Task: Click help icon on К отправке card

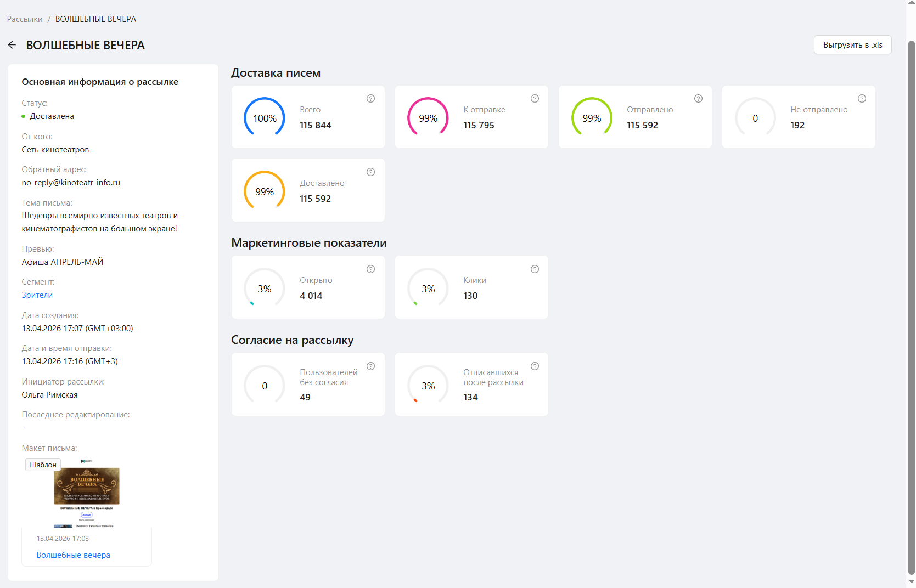Action: pyautogui.click(x=535, y=99)
